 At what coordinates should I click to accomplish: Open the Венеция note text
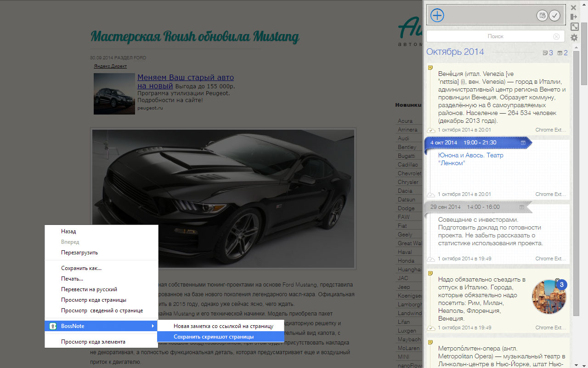point(502,97)
